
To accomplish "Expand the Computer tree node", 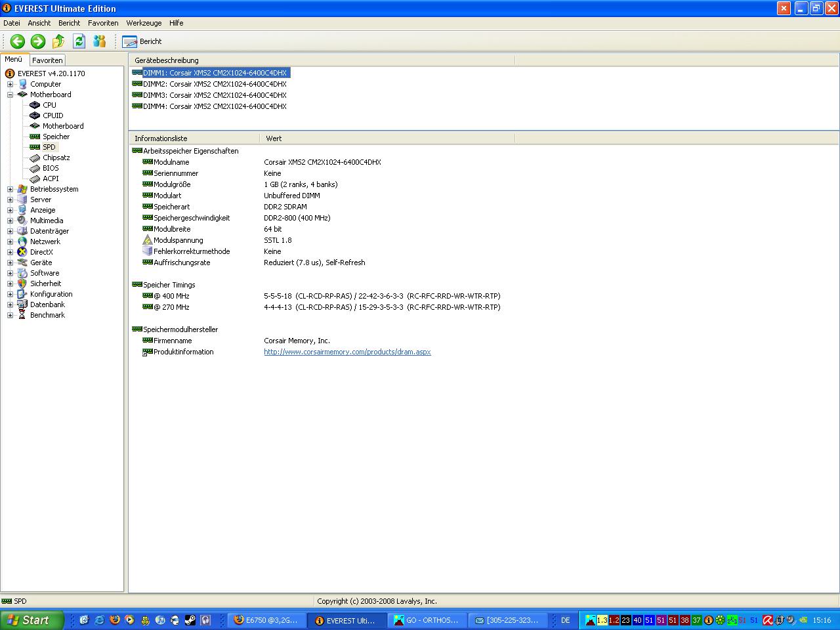I will click(10, 84).
